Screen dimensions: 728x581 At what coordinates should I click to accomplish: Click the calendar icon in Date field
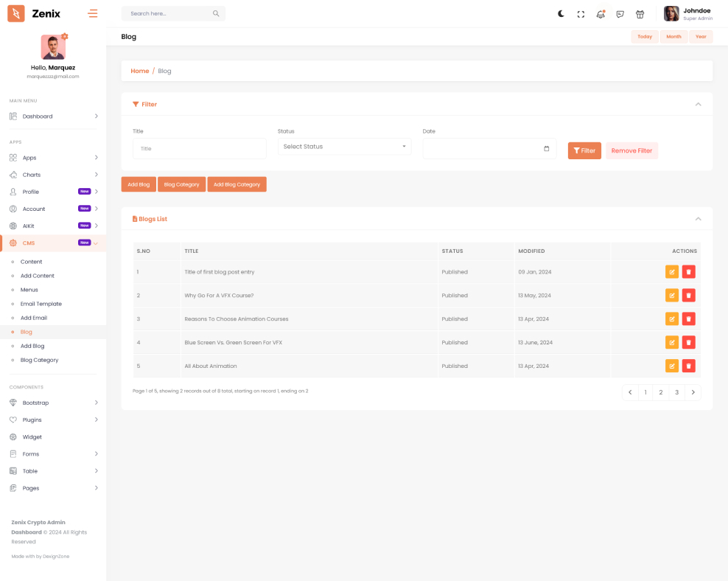546,149
